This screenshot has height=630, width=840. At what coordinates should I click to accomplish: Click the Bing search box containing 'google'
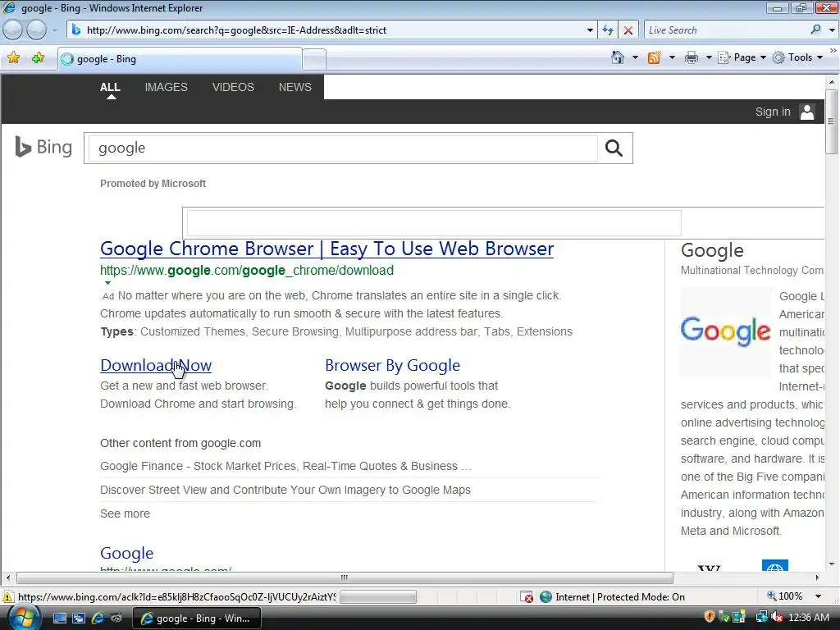343,148
